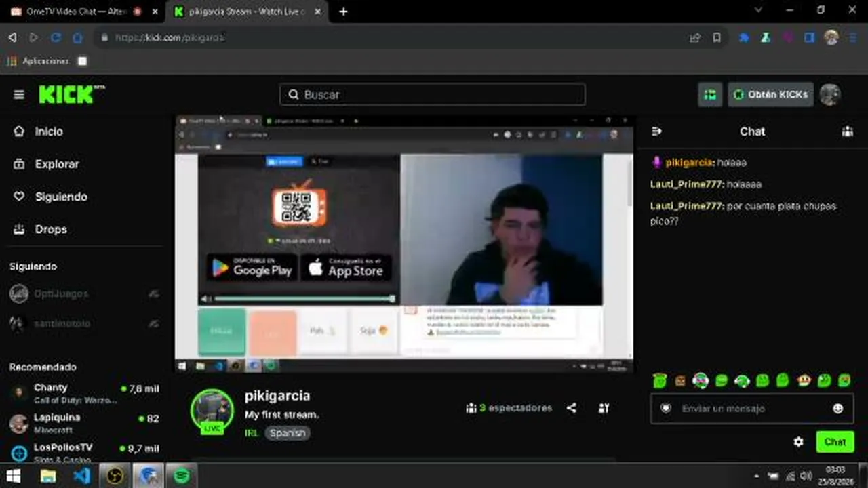The width and height of the screenshot is (868, 488).
Task: Focus the Enviar un mensaje chat field
Action: click(x=752, y=409)
